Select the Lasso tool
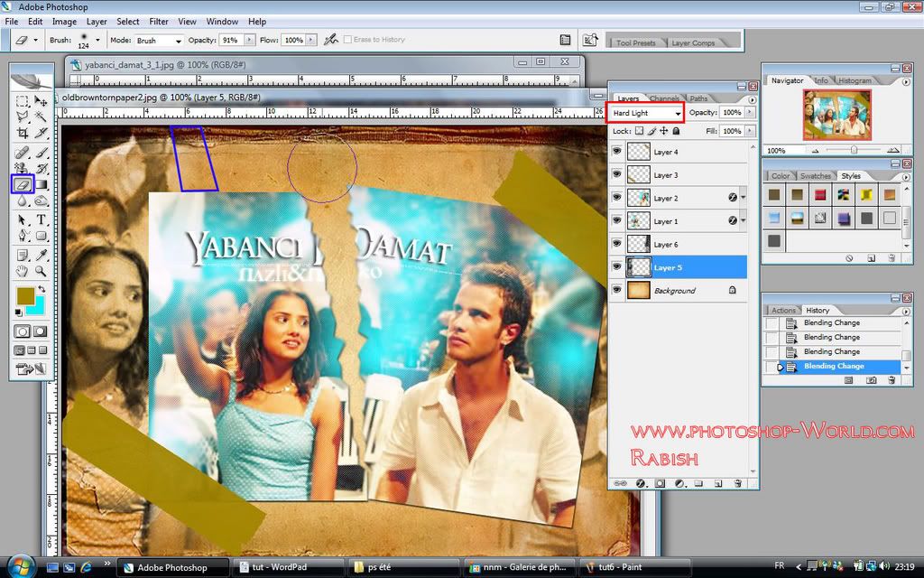 (23, 117)
